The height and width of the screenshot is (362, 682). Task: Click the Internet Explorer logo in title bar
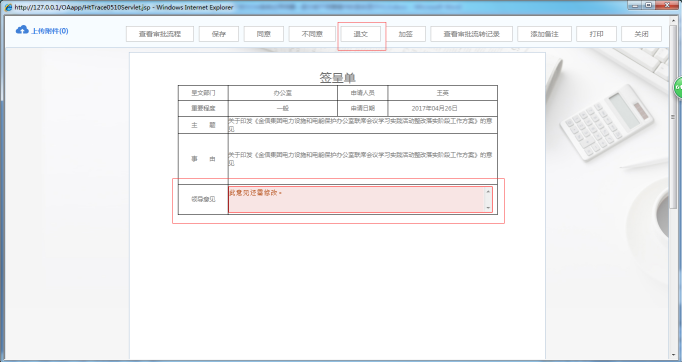pyautogui.click(x=8, y=7)
